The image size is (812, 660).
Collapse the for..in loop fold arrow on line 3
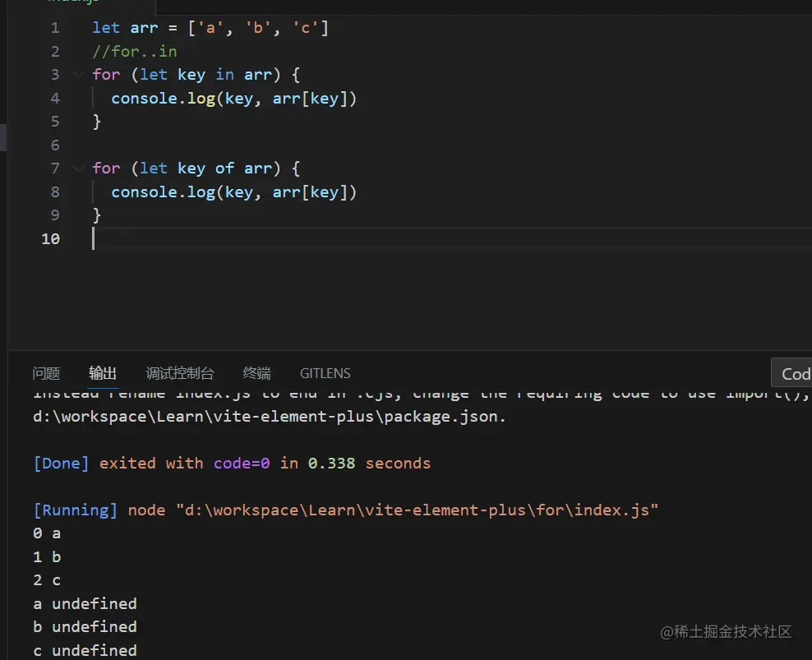[x=78, y=75]
